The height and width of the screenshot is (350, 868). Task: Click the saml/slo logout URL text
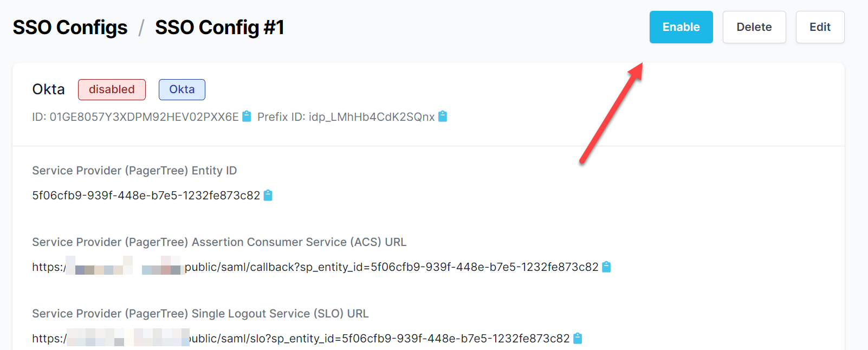379,339
